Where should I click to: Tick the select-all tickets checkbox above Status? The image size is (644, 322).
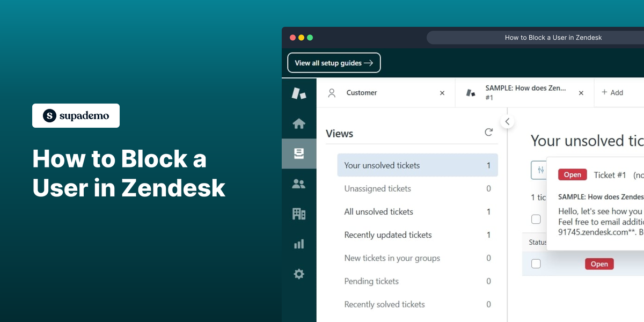pyautogui.click(x=536, y=219)
